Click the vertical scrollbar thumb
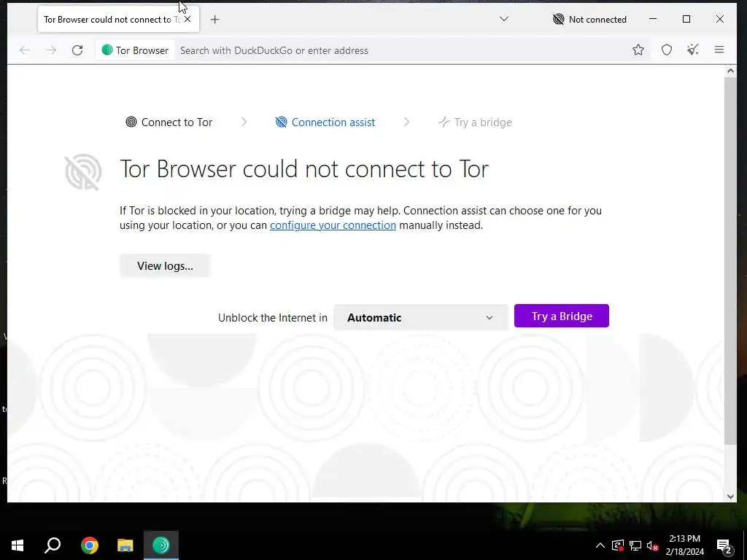This screenshot has width=747, height=560. [730, 261]
